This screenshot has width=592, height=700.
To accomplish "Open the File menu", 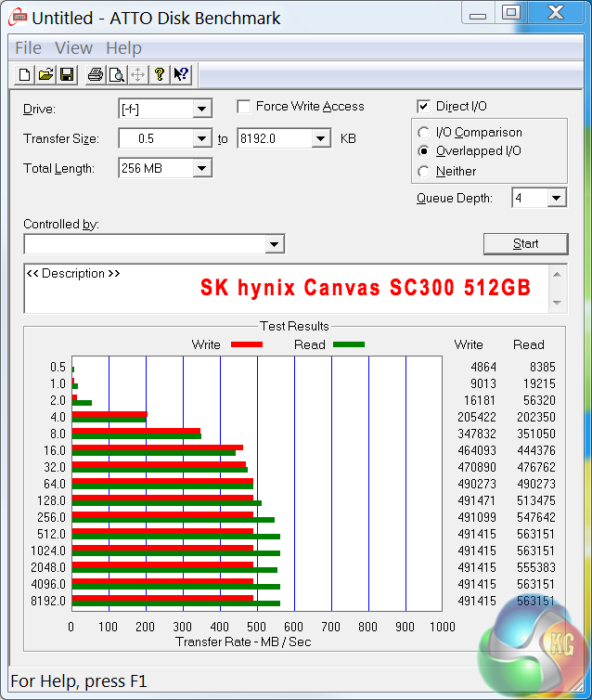I will pos(28,48).
